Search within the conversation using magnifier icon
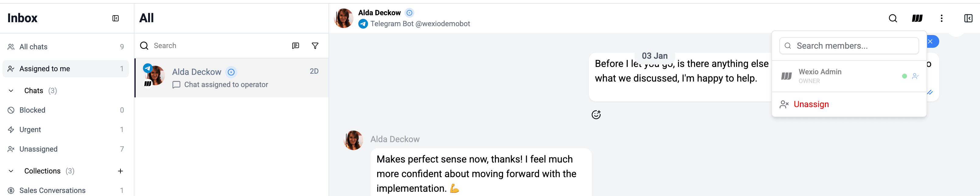Screen dimensions: 980x196 pos(892,18)
